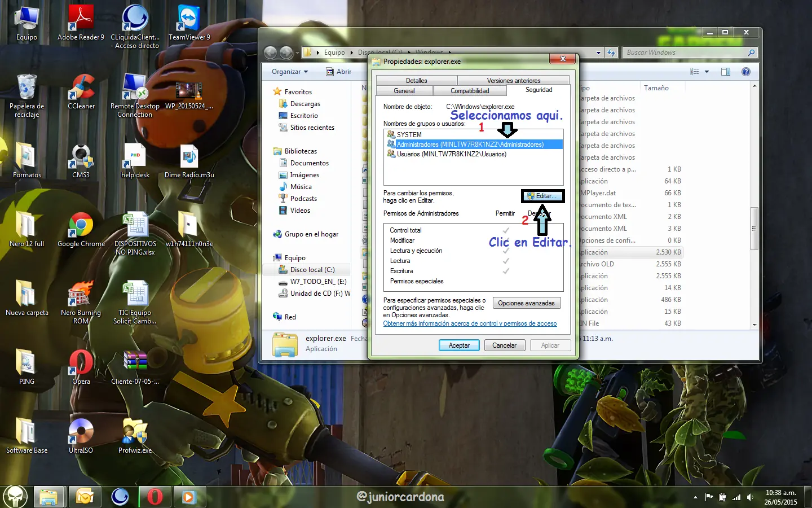This screenshot has height=508, width=812.
Task: Open Google Chrome desktop icon
Action: (x=81, y=226)
